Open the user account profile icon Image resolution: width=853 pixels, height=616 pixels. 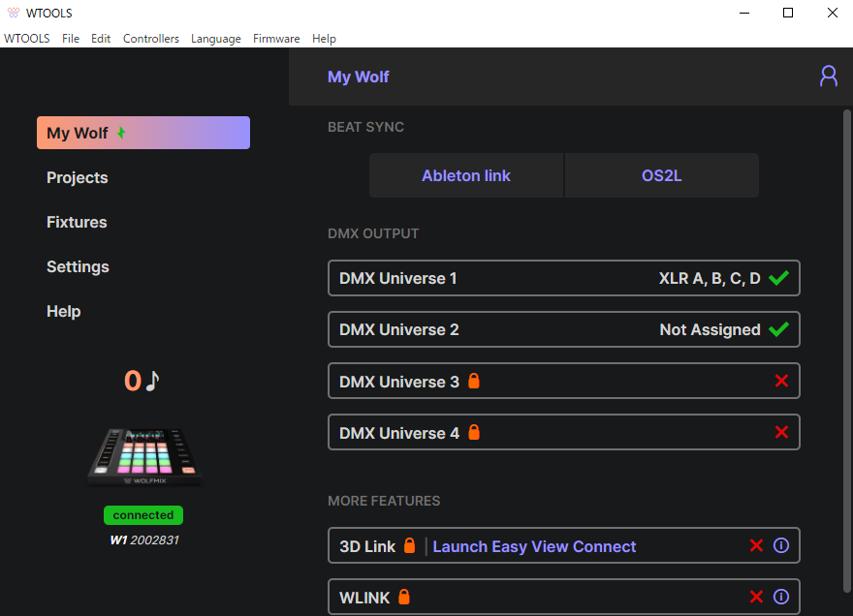pos(828,77)
